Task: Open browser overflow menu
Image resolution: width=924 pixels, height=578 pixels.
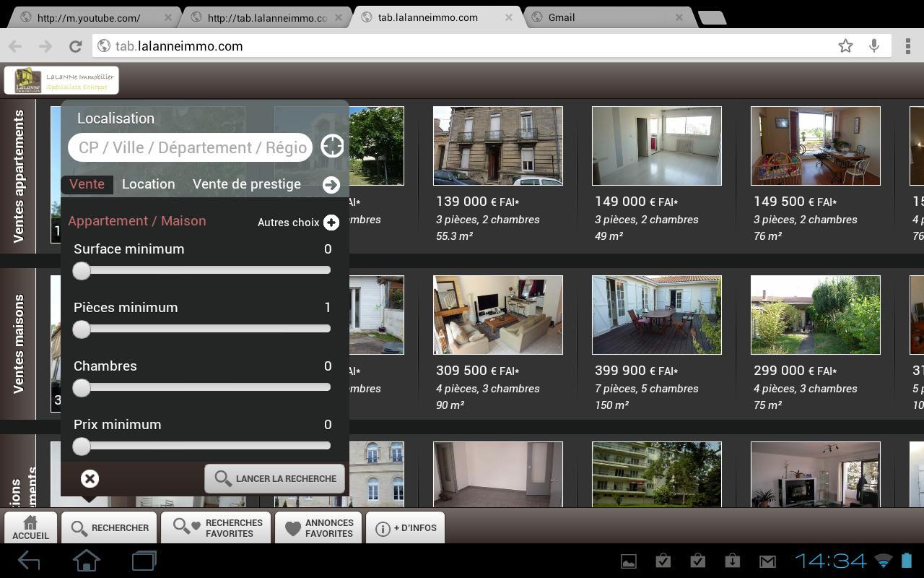Action: tap(907, 46)
